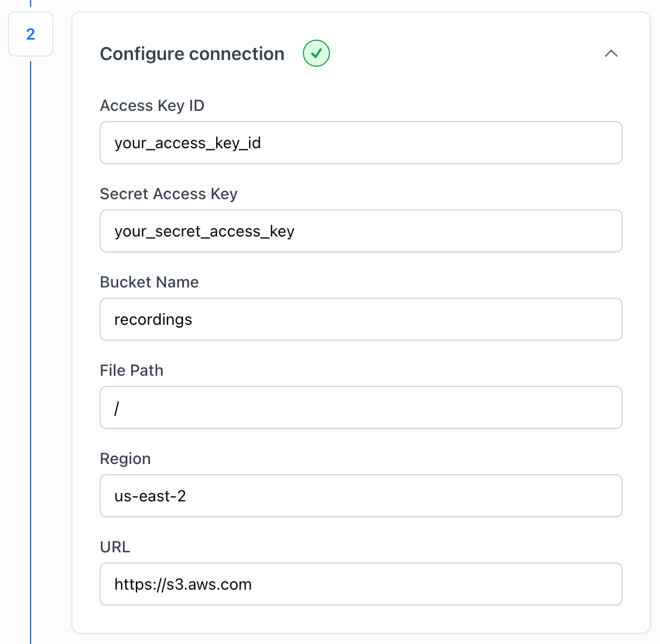Click the Bucket Name label
The height and width of the screenshot is (644, 660).
point(149,282)
